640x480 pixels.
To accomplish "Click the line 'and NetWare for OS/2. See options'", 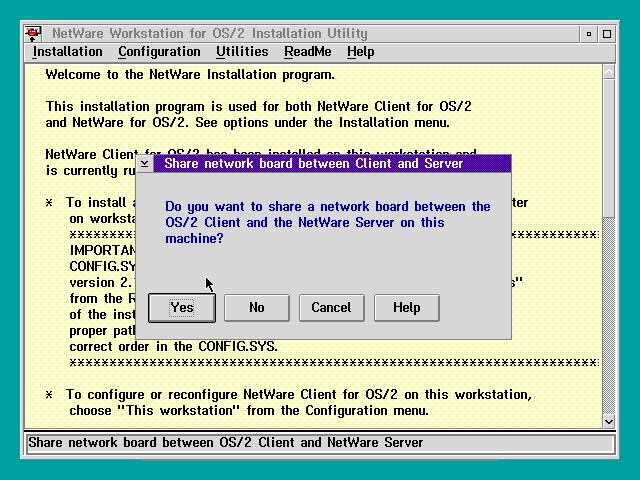I will tap(247, 123).
